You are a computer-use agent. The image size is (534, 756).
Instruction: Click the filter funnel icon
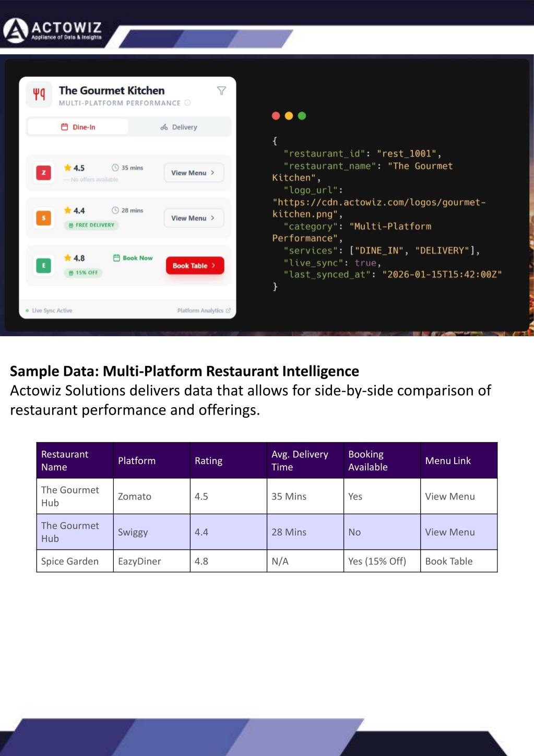click(221, 91)
